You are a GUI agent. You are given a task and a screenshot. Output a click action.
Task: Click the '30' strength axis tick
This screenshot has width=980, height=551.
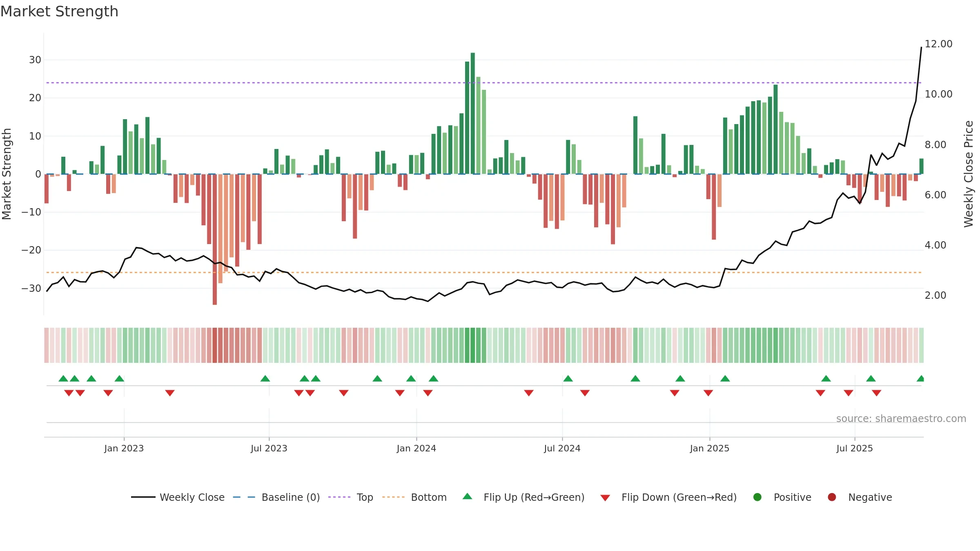tap(35, 60)
